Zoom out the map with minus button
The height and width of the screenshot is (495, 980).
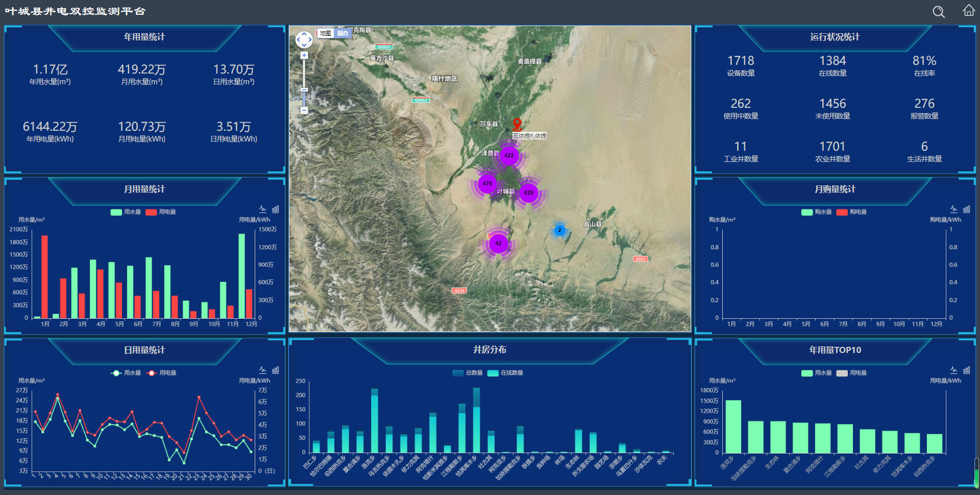(x=304, y=110)
